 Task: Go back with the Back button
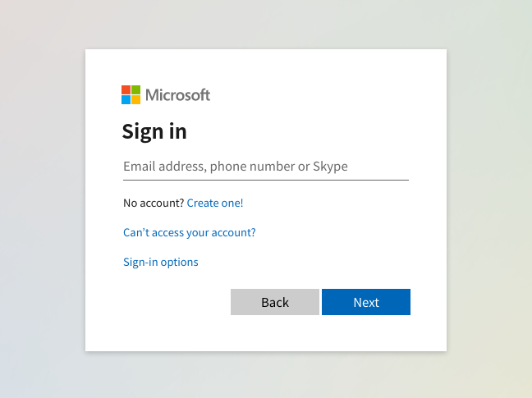(275, 302)
